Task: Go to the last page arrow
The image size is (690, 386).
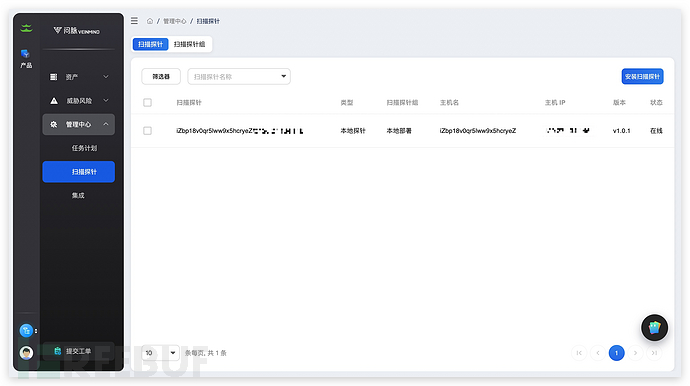Action: click(654, 353)
